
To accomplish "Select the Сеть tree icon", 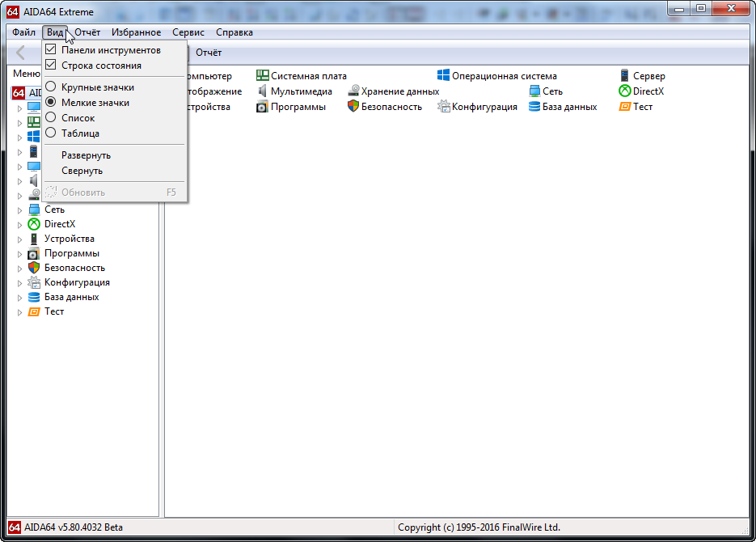I will [34, 210].
